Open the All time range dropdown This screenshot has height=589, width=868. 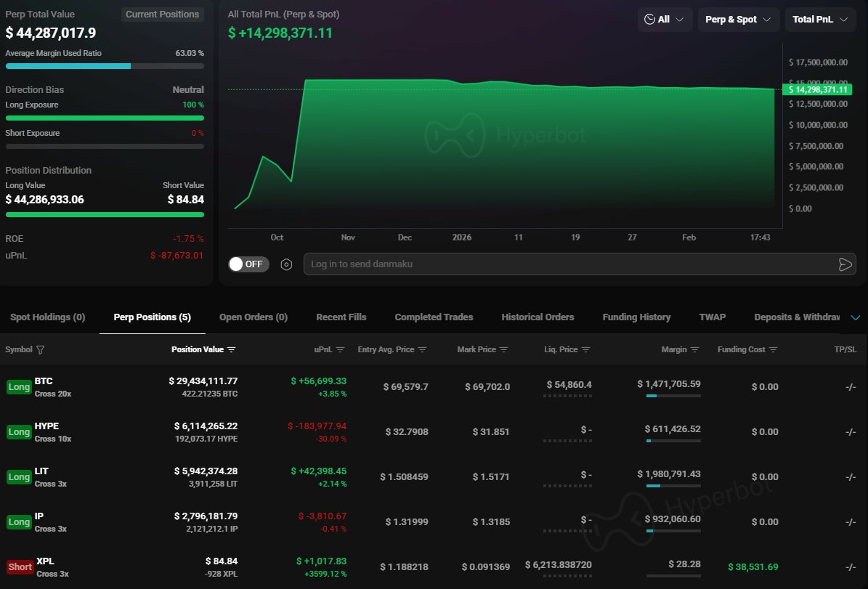[665, 20]
